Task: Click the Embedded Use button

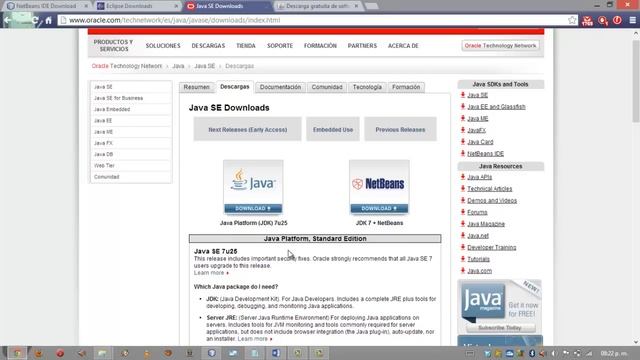Action: click(333, 129)
